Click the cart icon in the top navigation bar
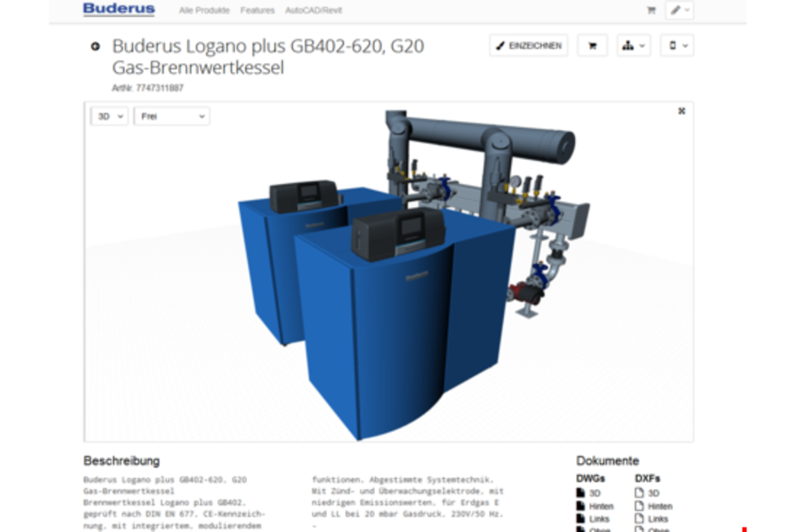This screenshot has height=532, width=798. click(x=651, y=10)
